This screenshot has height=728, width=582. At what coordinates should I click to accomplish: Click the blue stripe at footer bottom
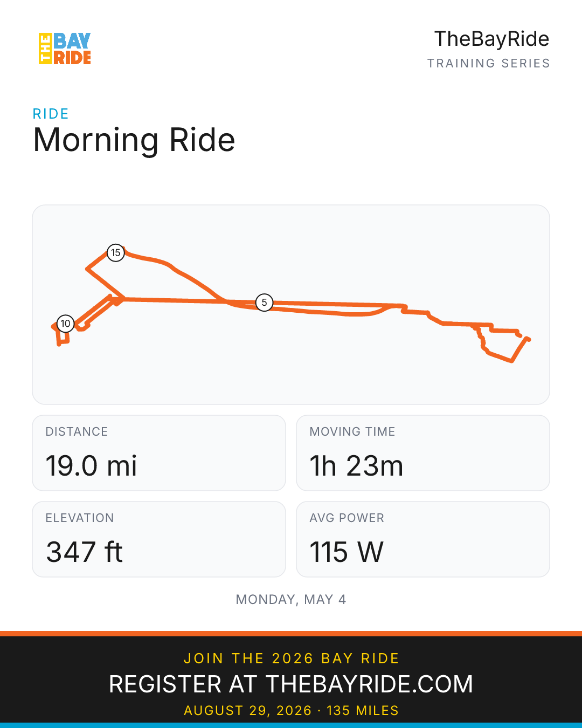[x=291, y=725]
